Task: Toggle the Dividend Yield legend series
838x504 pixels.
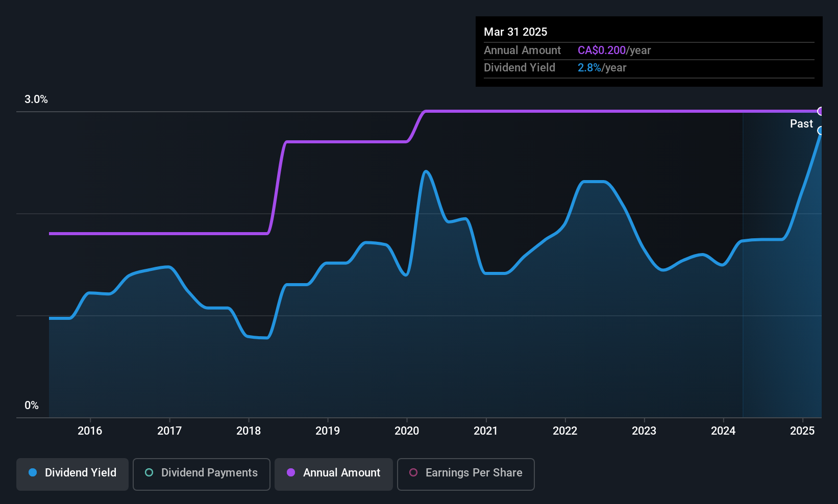Action: (72, 474)
